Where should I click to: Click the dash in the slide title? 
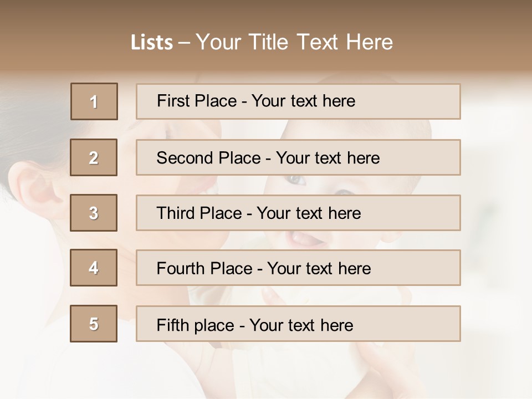point(184,42)
